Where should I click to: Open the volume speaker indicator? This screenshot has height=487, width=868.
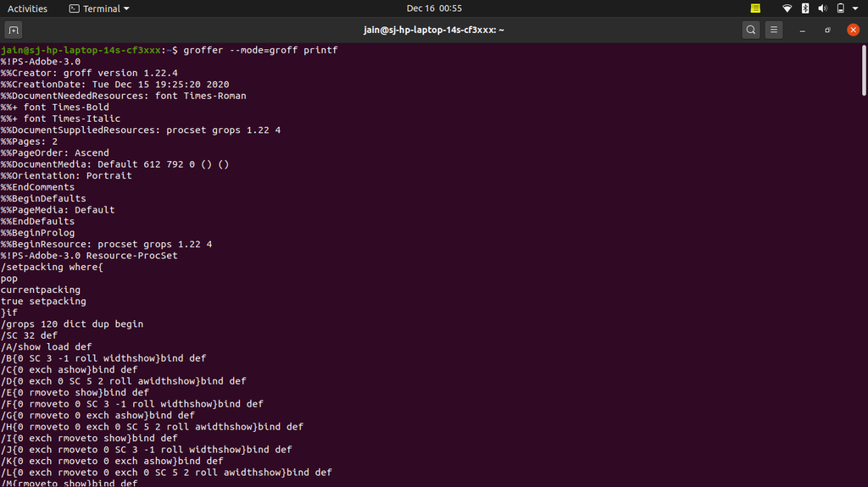[x=822, y=8]
